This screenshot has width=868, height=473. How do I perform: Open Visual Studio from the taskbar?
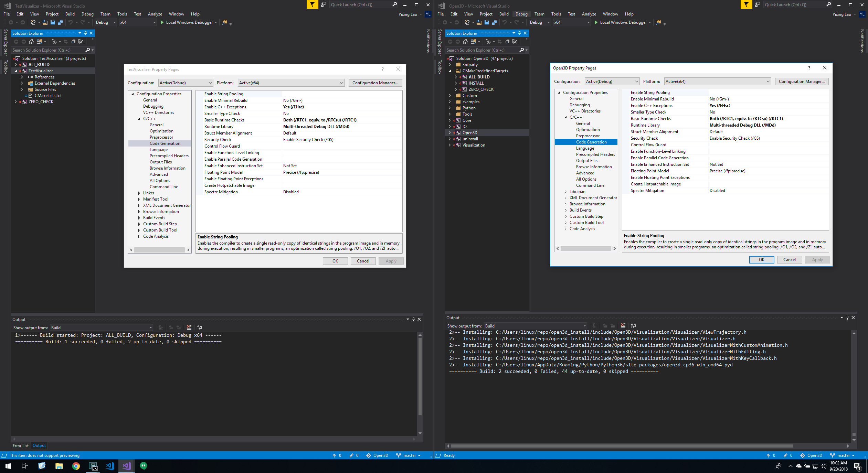point(126,466)
